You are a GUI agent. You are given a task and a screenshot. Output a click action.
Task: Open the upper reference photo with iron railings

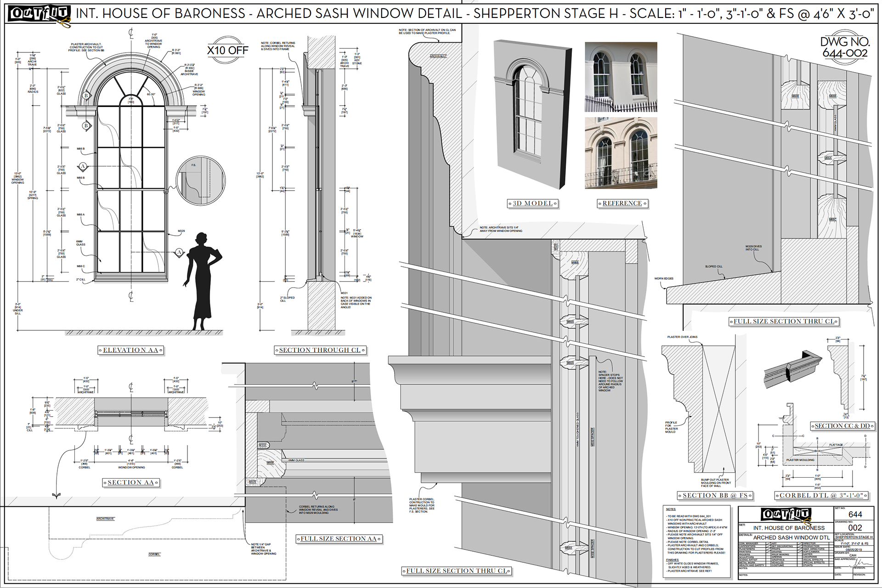(621, 77)
